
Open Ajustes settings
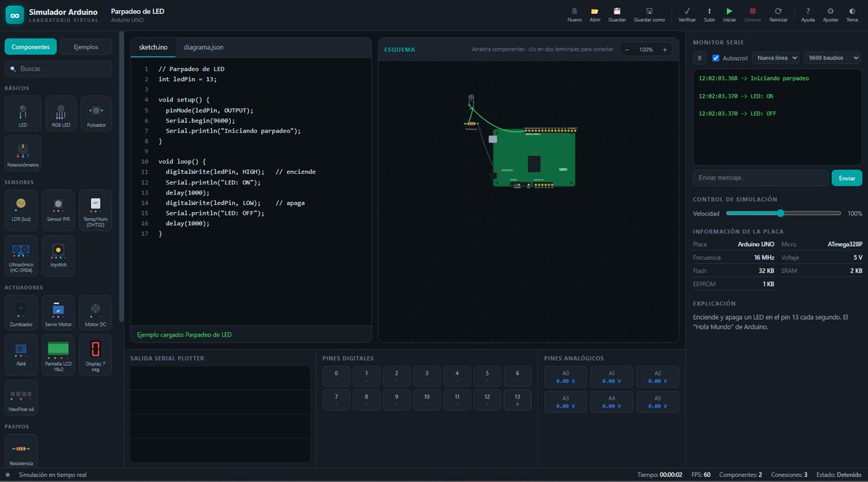coord(830,14)
